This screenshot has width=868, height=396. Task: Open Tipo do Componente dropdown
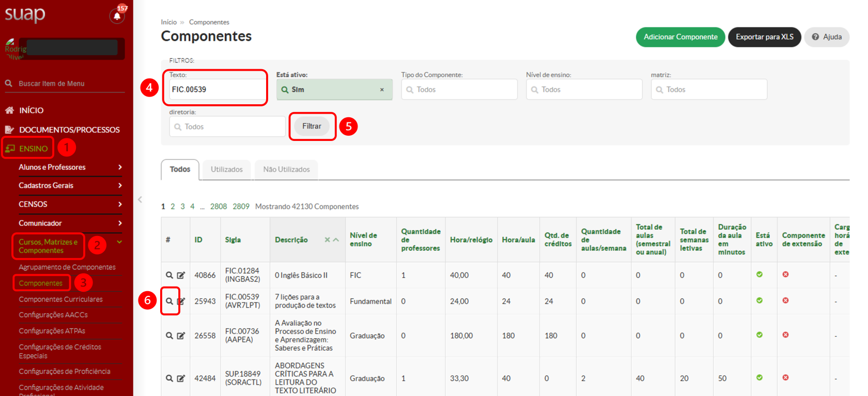(x=459, y=89)
